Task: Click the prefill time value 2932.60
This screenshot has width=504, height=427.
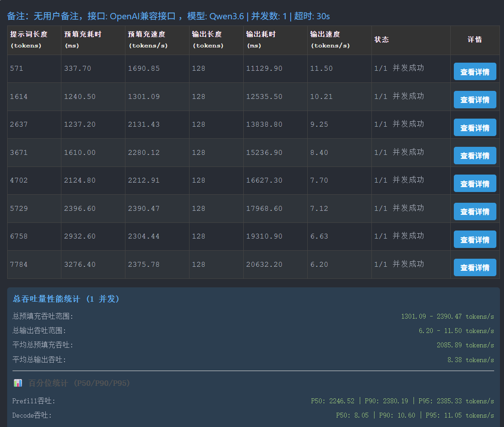Action: click(x=80, y=236)
